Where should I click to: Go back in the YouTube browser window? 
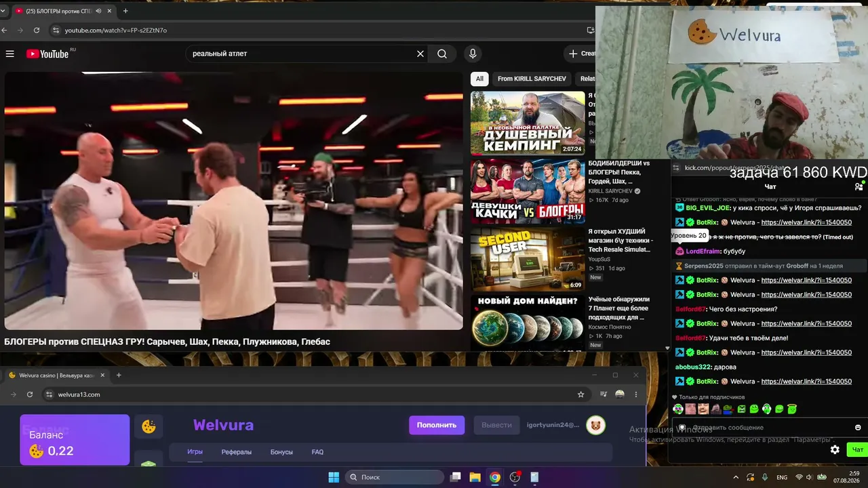pos(5,30)
